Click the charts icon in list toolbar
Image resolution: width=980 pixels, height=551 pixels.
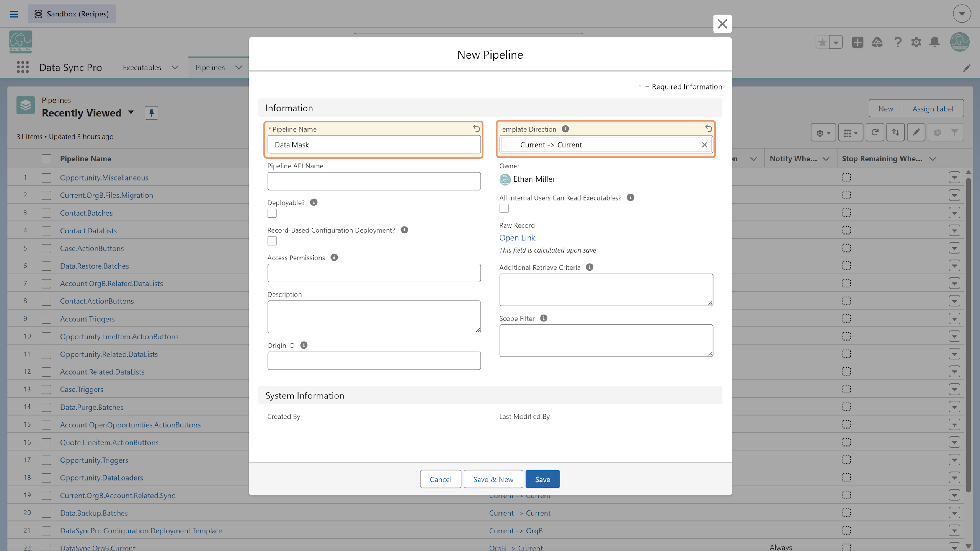pyautogui.click(x=937, y=132)
